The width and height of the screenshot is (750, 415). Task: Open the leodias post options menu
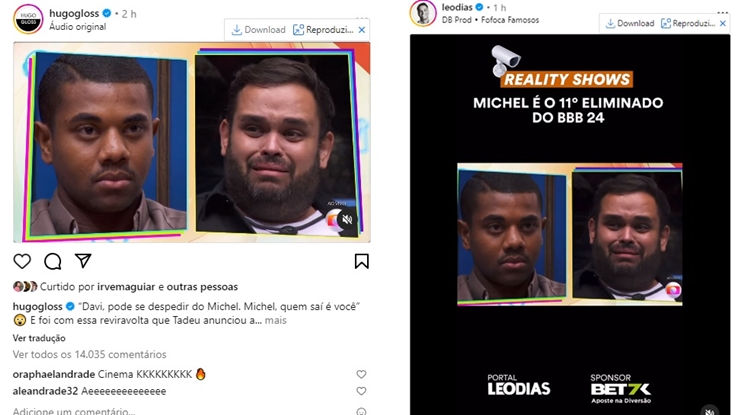(x=723, y=12)
